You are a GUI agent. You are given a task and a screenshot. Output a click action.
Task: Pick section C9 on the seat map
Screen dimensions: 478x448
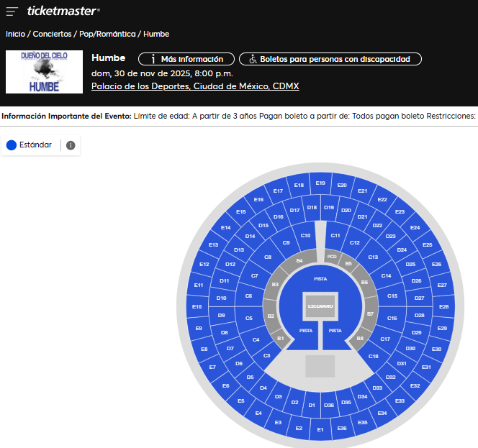pos(286,243)
